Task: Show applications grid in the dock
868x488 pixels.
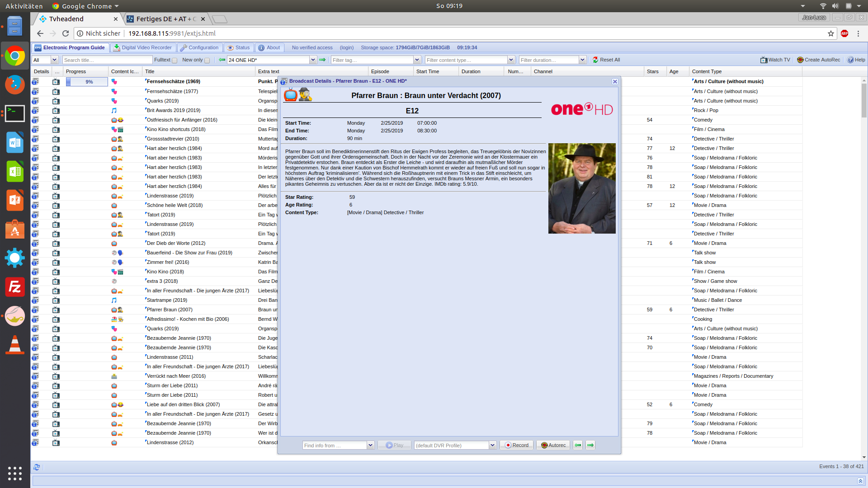Action: pos(15,473)
